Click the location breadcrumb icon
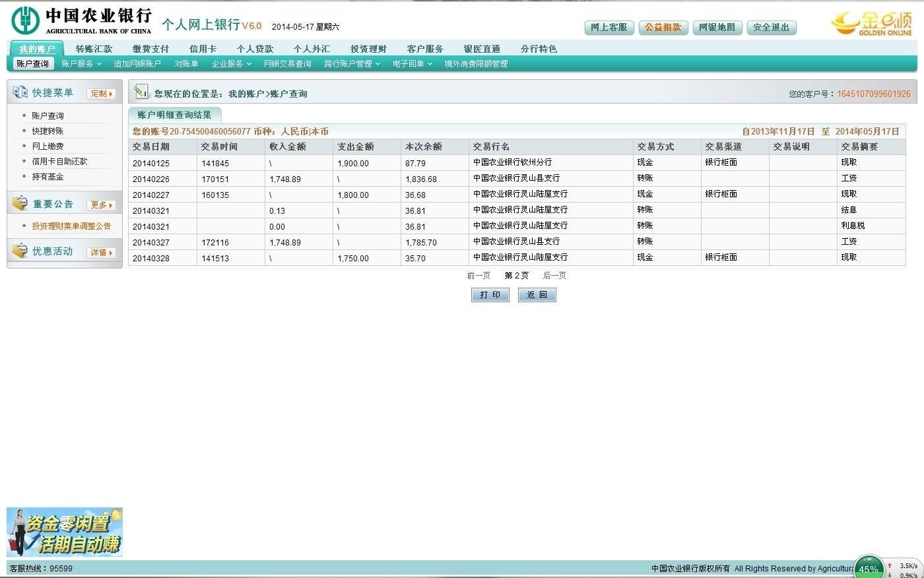 click(x=141, y=92)
